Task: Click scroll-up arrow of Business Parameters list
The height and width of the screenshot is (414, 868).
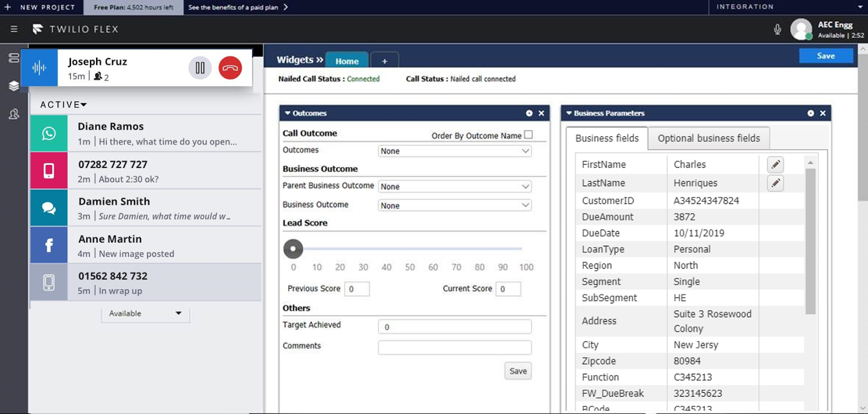Action: [x=810, y=162]
